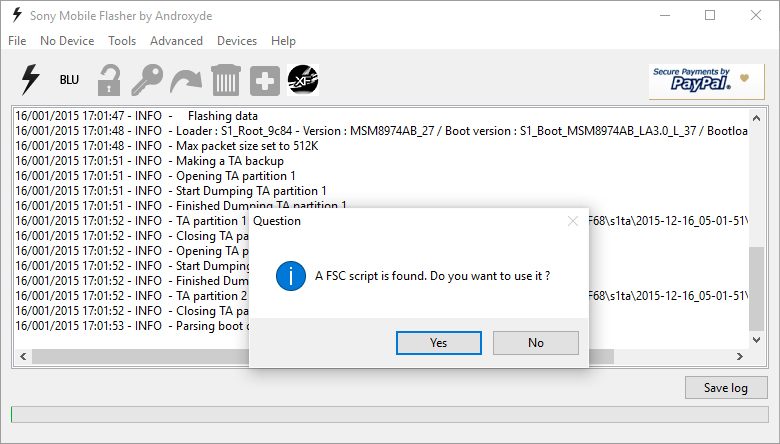Image resolution: width=780 pixels, height=444 pixels.
Task: Open the File menu
Action: tap(17, 41)
